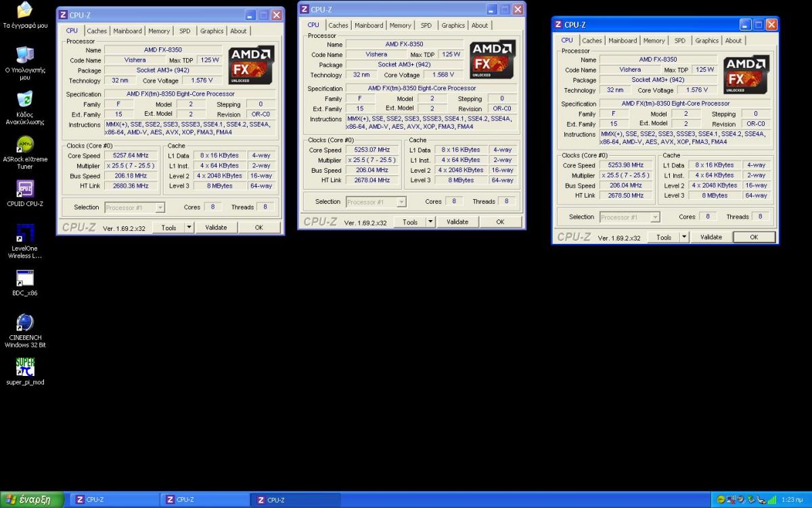The width and height of the screenshot is (812, 508).
Task: Expand Tools dropdown arrow in right CPU-Z window
Action: pos(684,237)
